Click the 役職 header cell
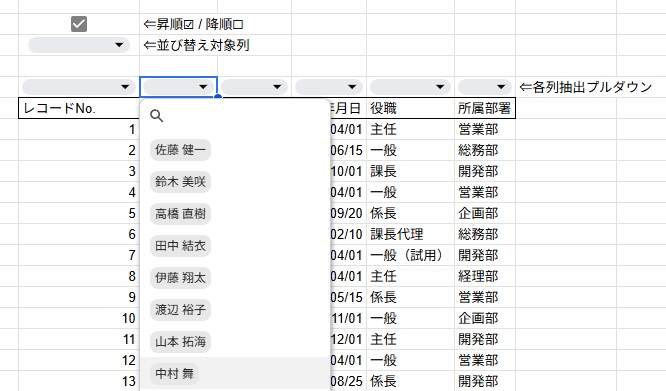This screenshot has height=391, width=666. 410,108
